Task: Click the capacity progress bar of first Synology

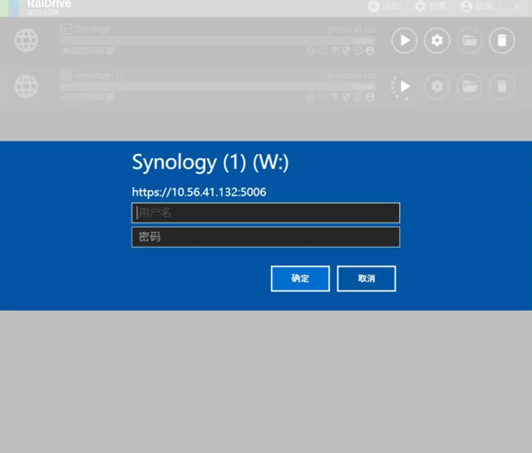Action: pyautogui.click(x=218, y=41)
